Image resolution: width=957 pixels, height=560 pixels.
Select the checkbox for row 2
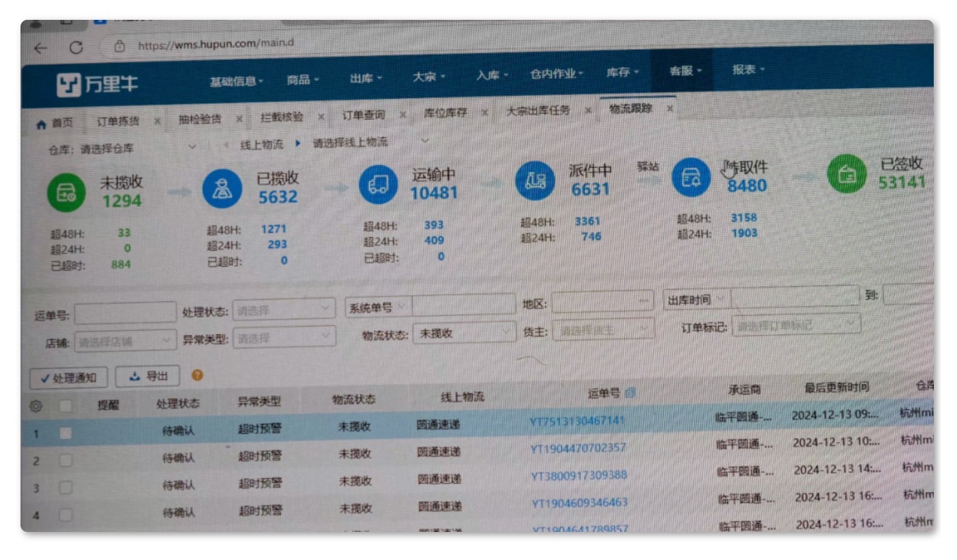pyautogui.click(x=65, y=461)
